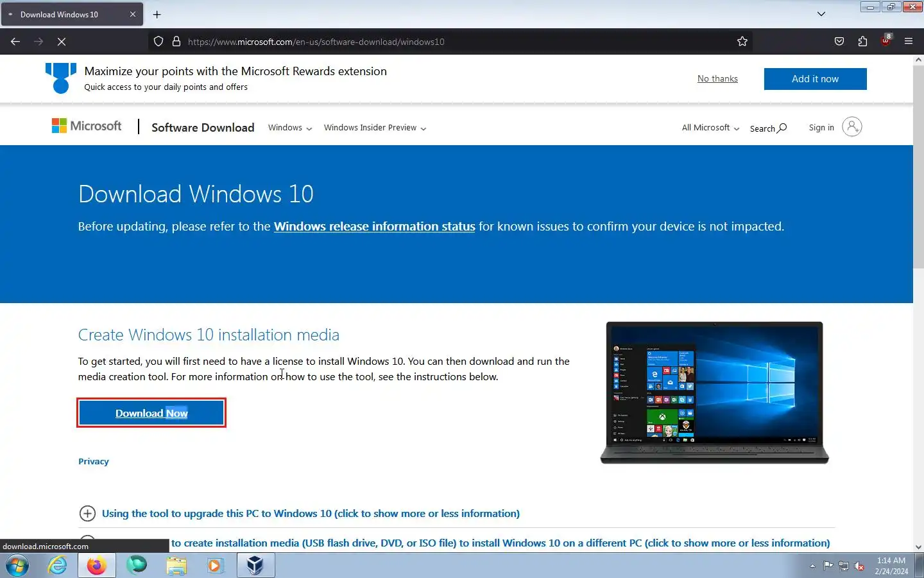Open Windows Media Player taskbar icon
Image resolution: width=924 pixels, height=578 pixels.
(x=215, y=566)
